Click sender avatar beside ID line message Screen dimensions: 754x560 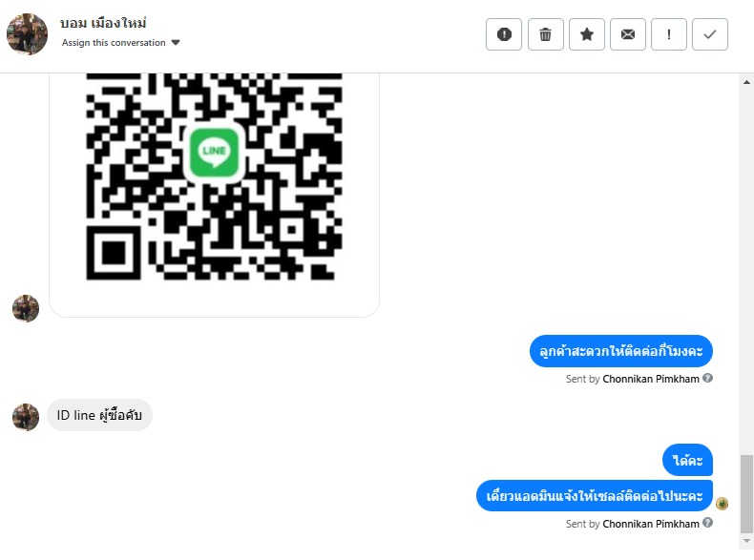[26, 417]
